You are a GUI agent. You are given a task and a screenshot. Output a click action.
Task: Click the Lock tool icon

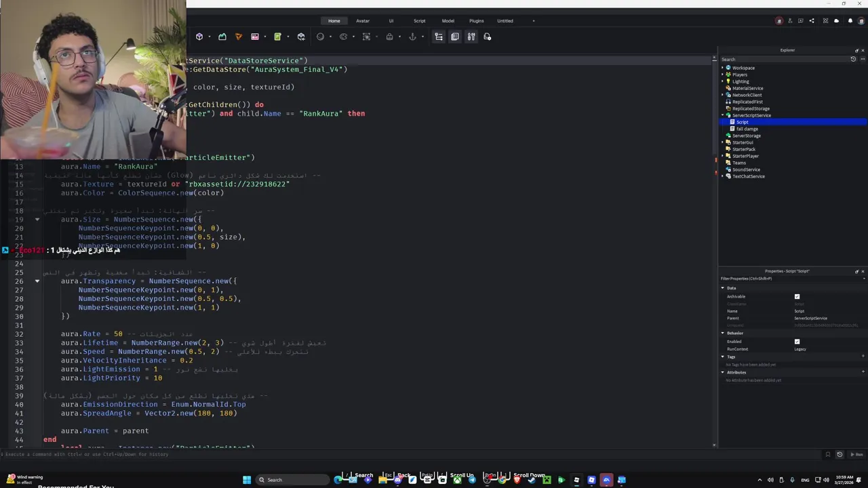(390, 37)
